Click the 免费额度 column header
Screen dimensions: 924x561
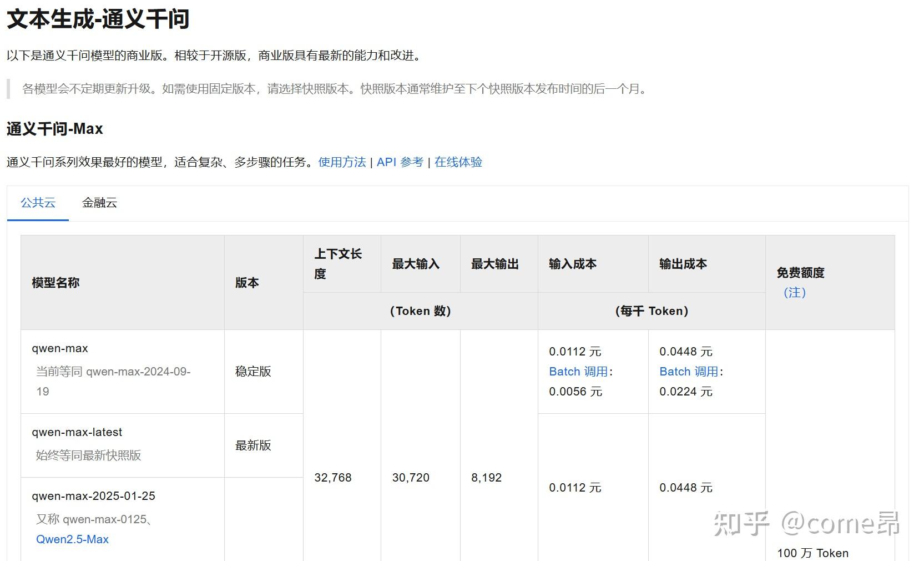(801, 273)
